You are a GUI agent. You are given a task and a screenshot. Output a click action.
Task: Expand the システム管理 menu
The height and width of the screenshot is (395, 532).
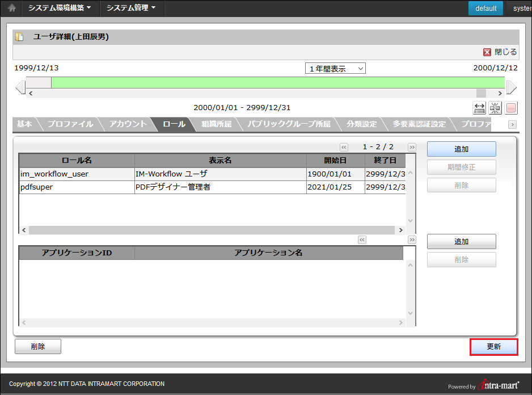coord(131,9)
